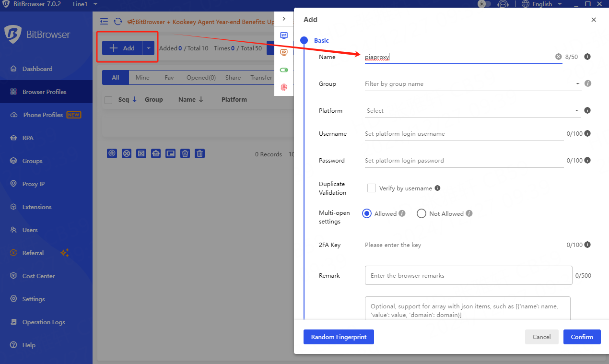Screen dimensions: 609x364
Task: Expand the Platform Select dropdown
Action: coord(472,111)
